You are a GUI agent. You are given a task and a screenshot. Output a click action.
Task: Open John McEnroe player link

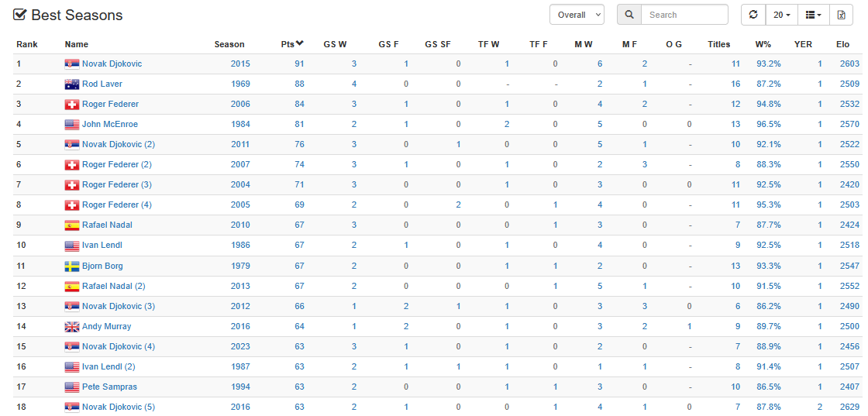(x=109, y=125)
